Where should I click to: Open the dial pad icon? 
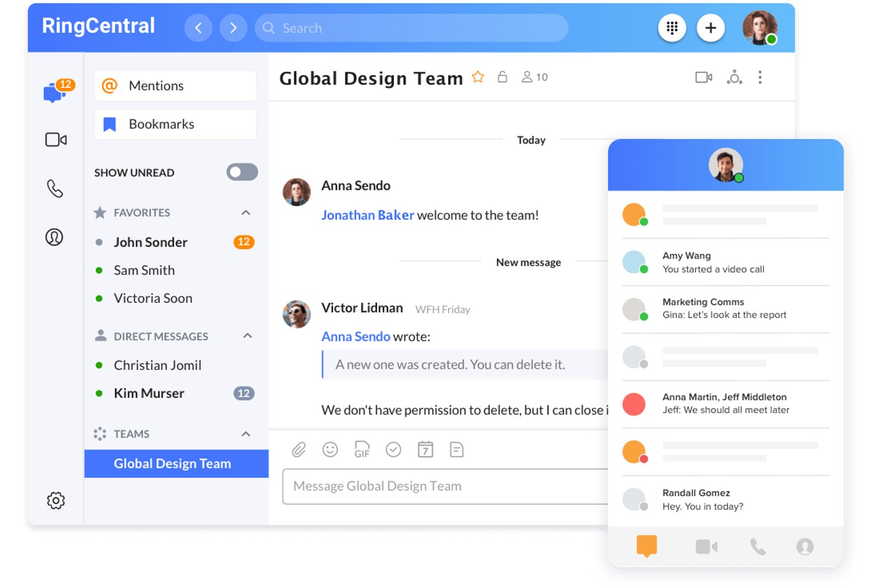coord(672,28)
